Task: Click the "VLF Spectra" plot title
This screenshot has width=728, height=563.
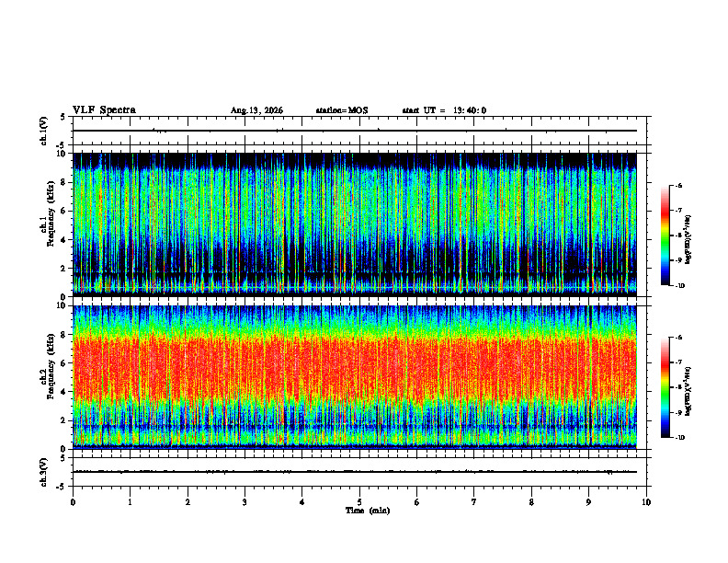Action: pos(104,110)
